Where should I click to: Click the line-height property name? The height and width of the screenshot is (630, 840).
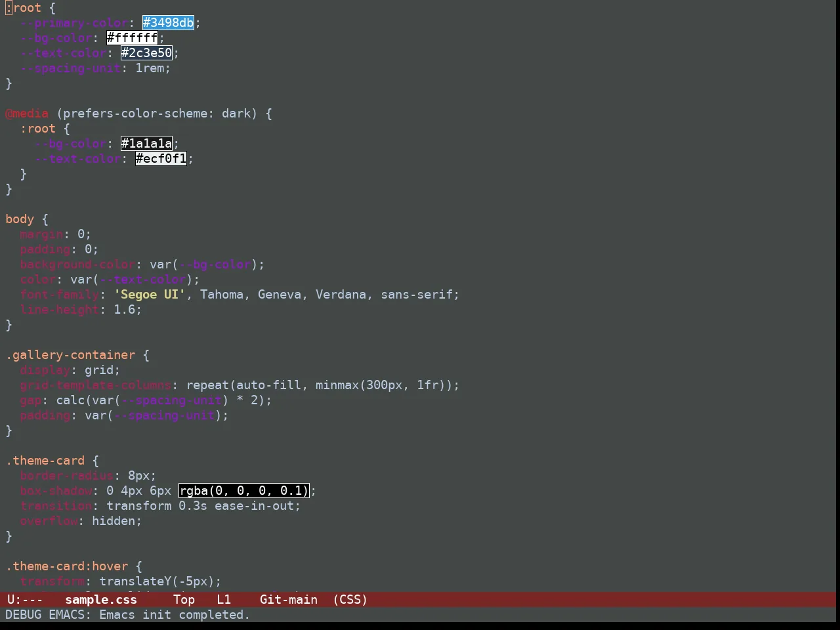coord(60,310)
